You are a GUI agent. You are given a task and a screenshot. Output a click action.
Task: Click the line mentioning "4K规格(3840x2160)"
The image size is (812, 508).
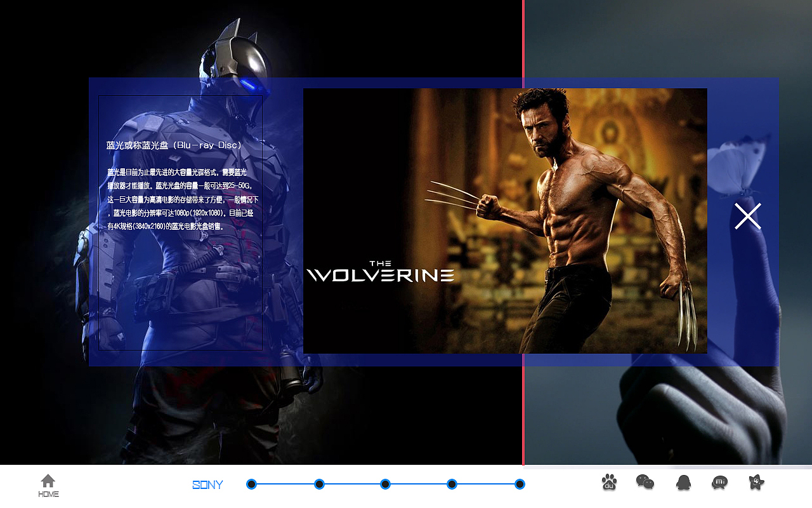point(166,226)
